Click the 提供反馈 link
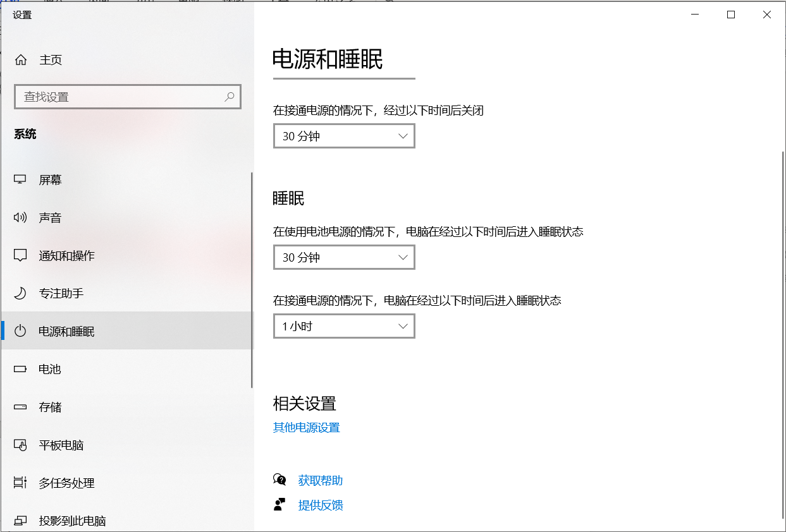 321,505
